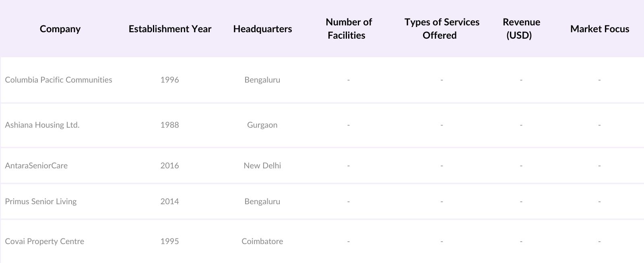Click the Revenue (USD) column header
This screenshot has height=263, width=644.
pos(521,29)
